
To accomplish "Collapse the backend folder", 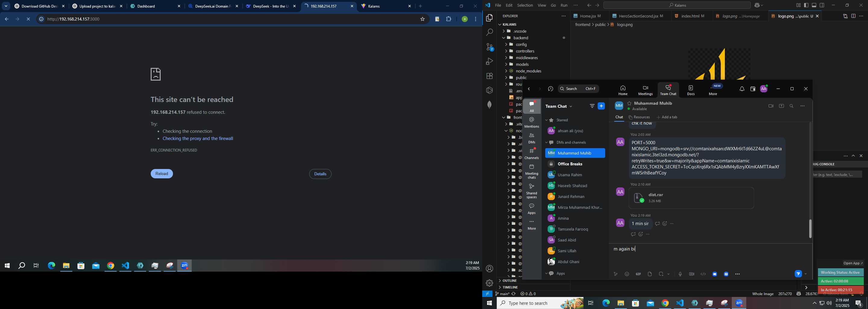I will (x=533, y=38).
